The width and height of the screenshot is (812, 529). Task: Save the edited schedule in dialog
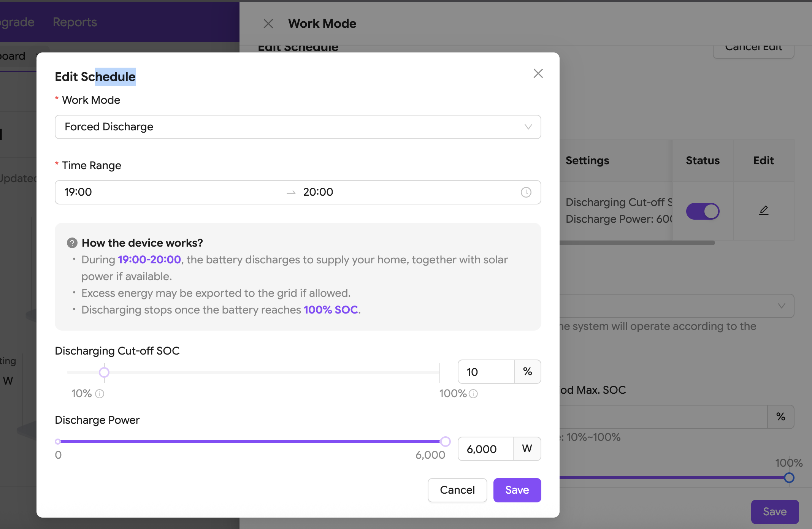(517, 490)
